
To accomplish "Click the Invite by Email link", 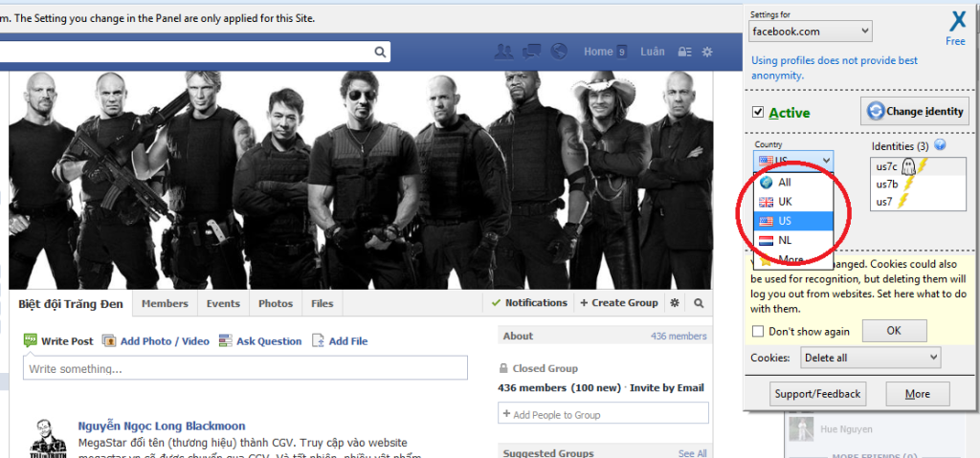I will click(x=667, y=387).
